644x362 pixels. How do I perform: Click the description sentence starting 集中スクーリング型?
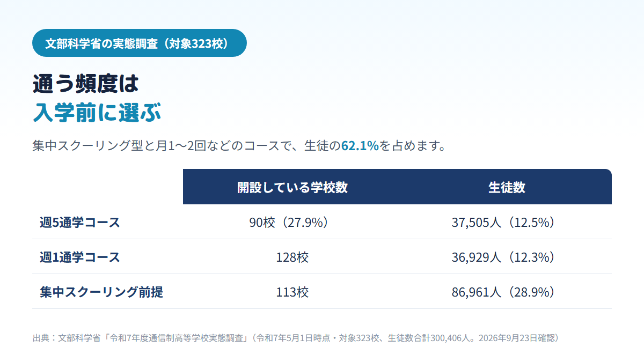click(x=239, y=146)
